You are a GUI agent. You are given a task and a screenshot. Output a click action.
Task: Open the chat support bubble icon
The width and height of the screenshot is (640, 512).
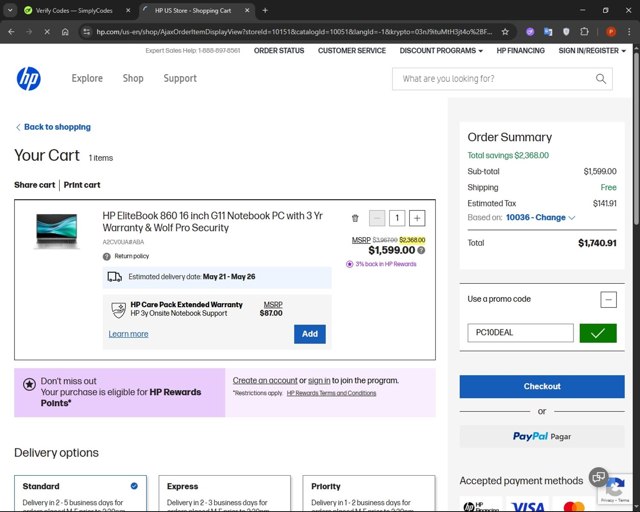point(598,477)
